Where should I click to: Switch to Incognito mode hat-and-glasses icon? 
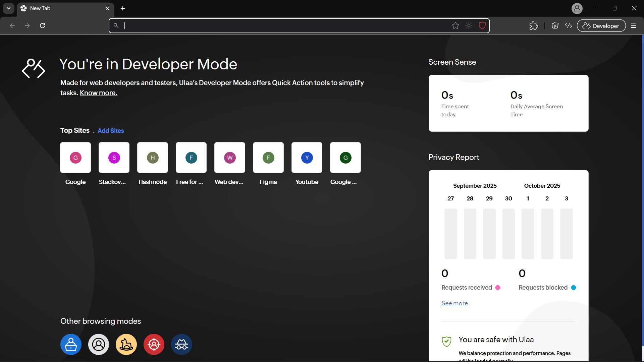click(x=181, y=344)
